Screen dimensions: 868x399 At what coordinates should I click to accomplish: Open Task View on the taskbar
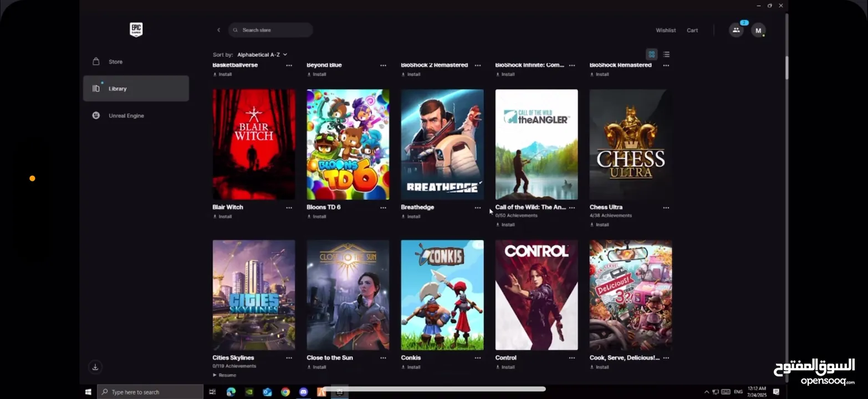point(212,392)
